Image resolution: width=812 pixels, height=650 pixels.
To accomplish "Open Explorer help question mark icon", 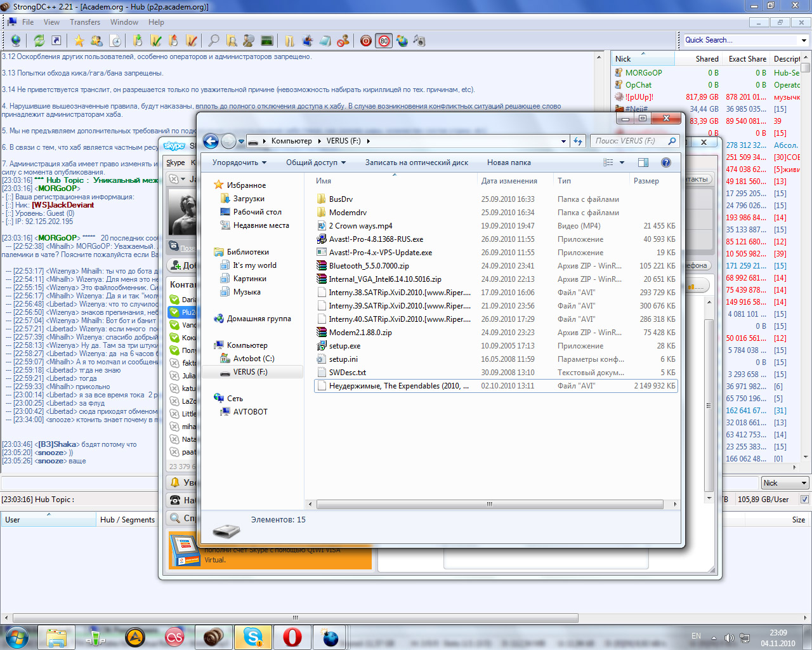I will [666, 162].
